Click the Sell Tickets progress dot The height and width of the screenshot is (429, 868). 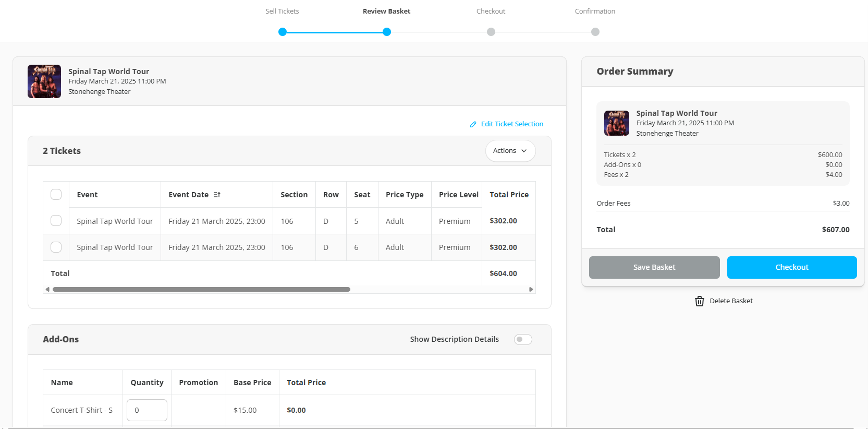(x=283, y=32)
